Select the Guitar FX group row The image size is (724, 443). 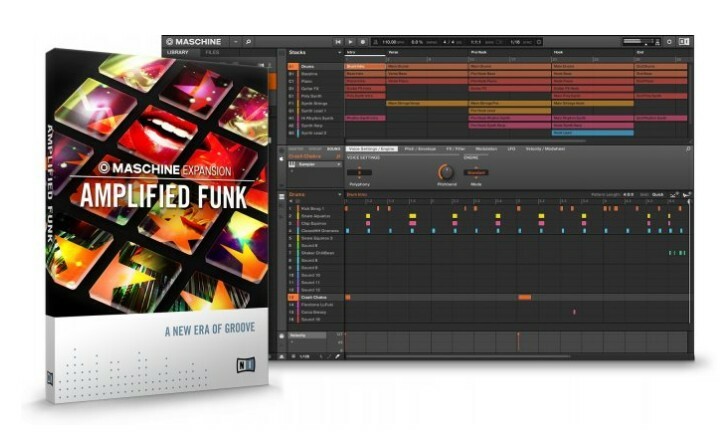pyautogui.click(x=315, y=89)
